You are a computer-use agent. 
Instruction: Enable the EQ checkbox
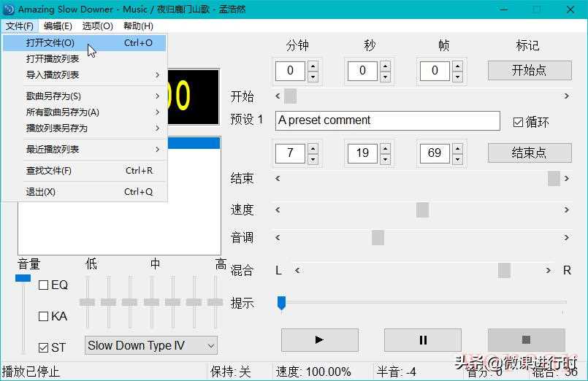[x=43, y=285]
